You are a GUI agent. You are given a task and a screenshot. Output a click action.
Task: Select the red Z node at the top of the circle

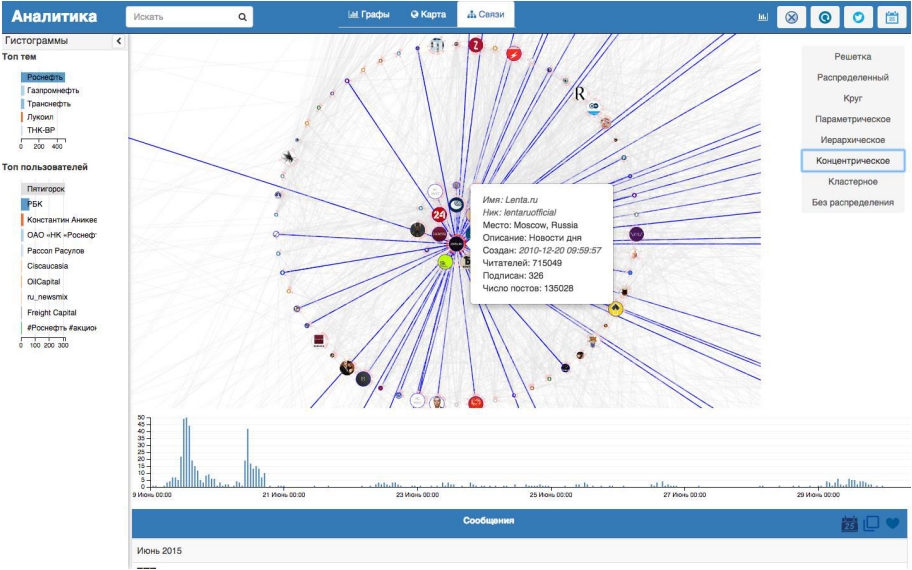[476, 45]
